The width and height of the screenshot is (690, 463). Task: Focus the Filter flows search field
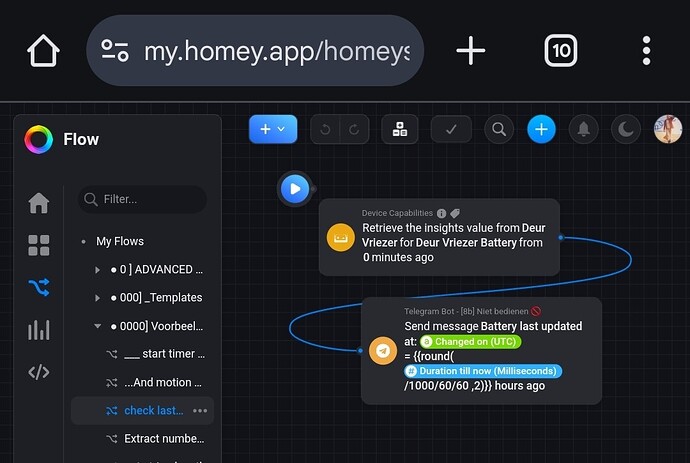coord(142,199)
